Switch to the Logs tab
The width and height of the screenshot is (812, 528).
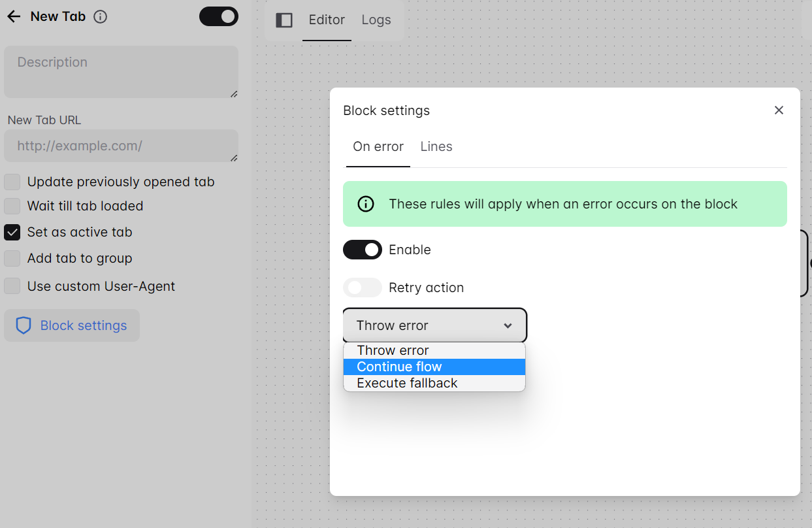[x=376, y=20]
